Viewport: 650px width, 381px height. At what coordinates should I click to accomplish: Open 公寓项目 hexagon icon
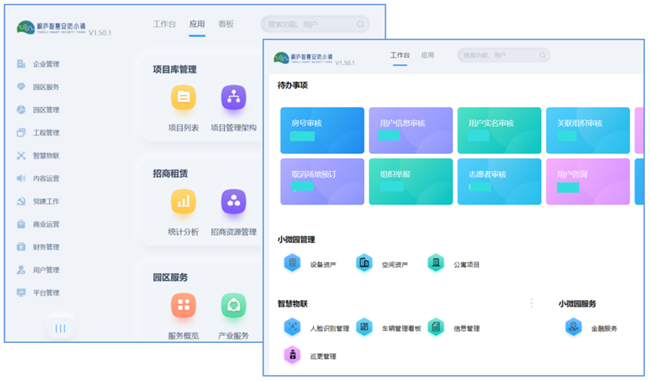(436, 263)
